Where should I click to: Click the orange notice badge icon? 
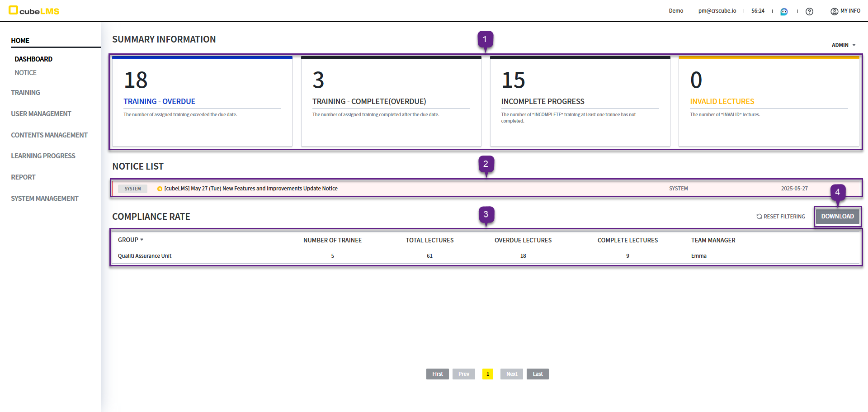point(160,189)
